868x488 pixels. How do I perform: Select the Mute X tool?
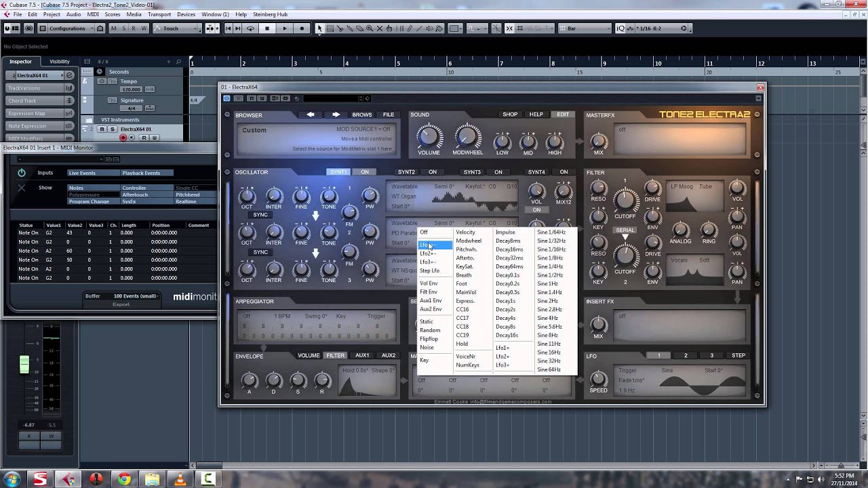[380, 28]
